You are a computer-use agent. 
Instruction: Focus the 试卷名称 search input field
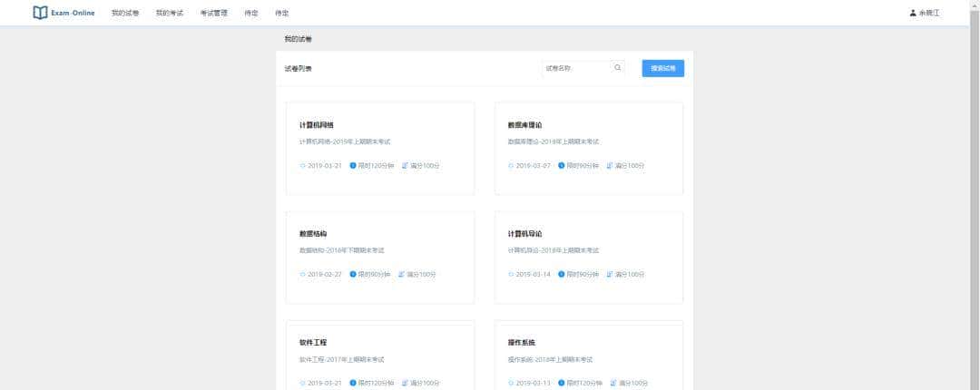574,68
